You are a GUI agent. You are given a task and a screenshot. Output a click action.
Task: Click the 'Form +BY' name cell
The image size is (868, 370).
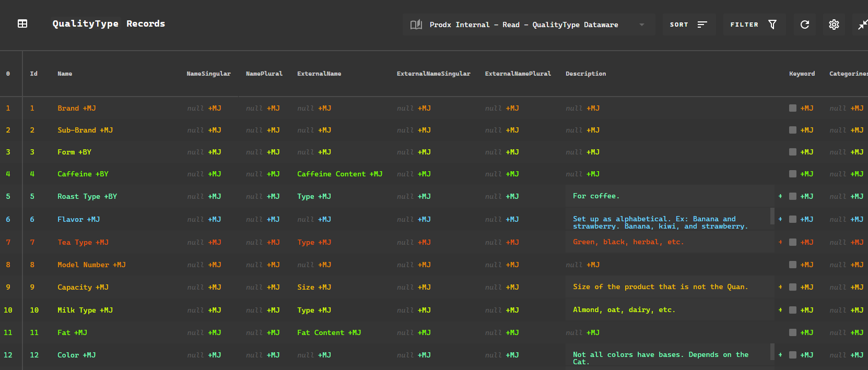74,152
